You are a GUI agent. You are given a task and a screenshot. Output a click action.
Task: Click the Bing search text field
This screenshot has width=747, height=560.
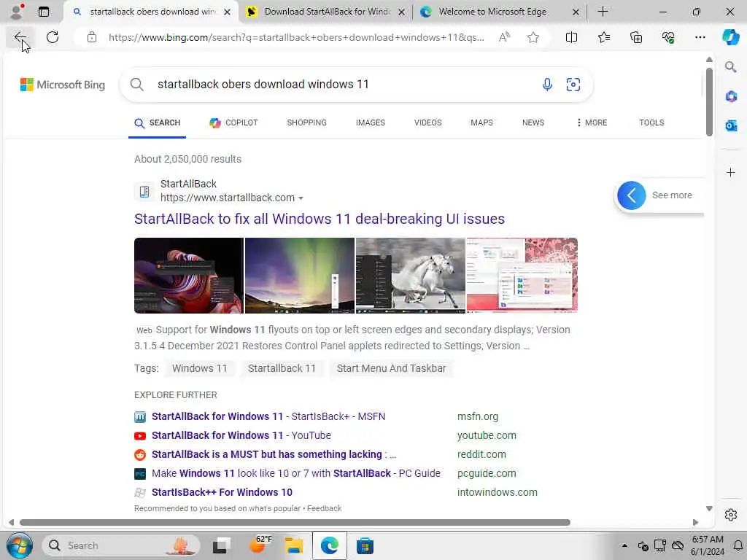pos(343,85)
